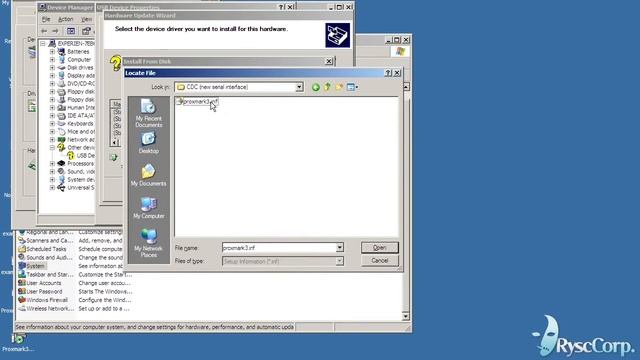Image resolution: width=640 pixels, height=360 pixels.
Task: Click Device Manager console tree toolbar icon
Action: pos(71,31)
